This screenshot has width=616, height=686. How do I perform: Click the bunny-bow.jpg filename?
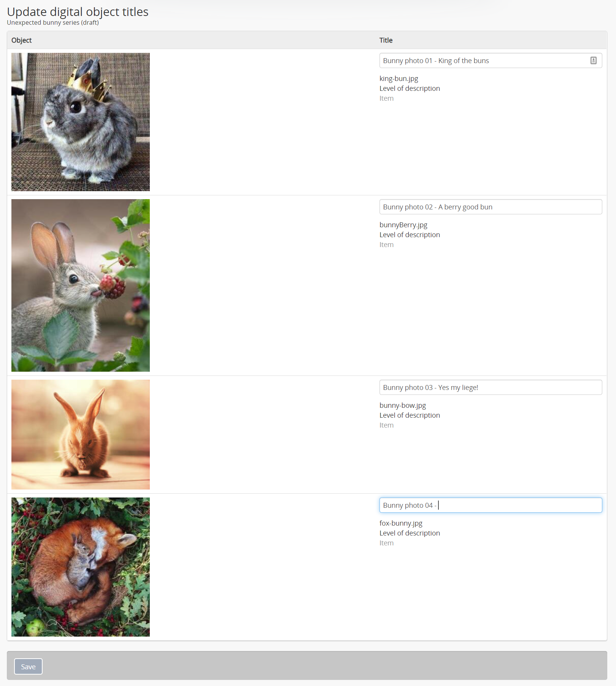coord(402,406)
